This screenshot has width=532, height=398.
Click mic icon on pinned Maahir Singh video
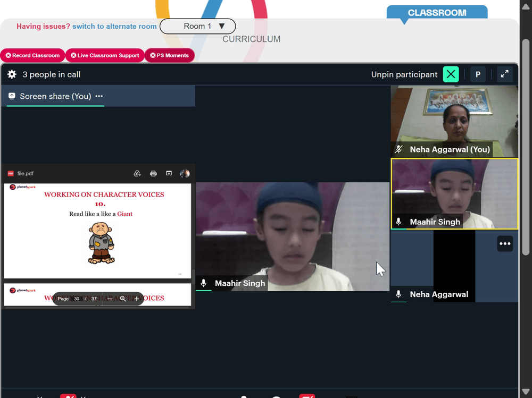[x=204, y=283]
